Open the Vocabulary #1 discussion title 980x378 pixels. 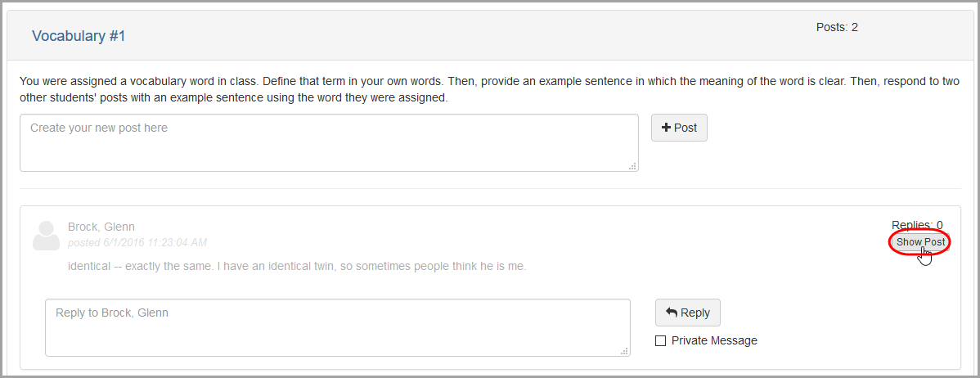click(x=79, y=36)
